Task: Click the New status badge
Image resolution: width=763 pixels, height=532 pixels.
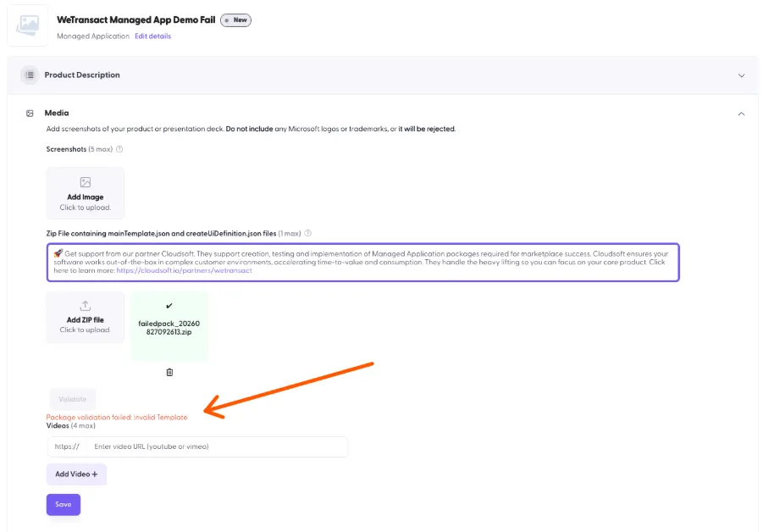Action: (x=236, y=20)
